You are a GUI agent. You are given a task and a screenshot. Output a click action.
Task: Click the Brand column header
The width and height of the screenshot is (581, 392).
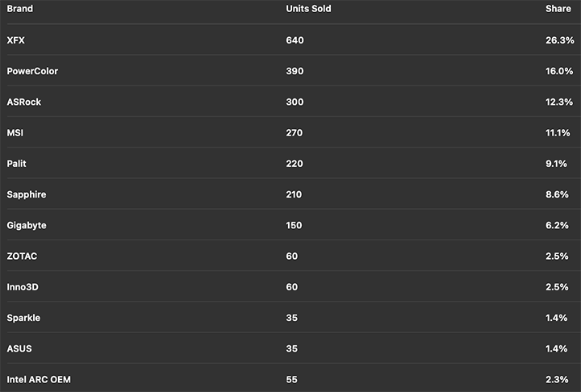19,9
